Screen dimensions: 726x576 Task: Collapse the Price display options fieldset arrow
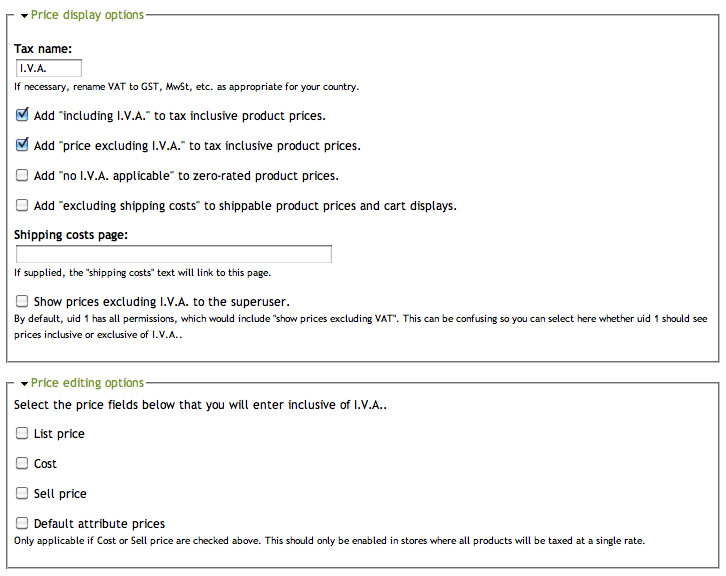pyautogui.click(x=24, y=16)
